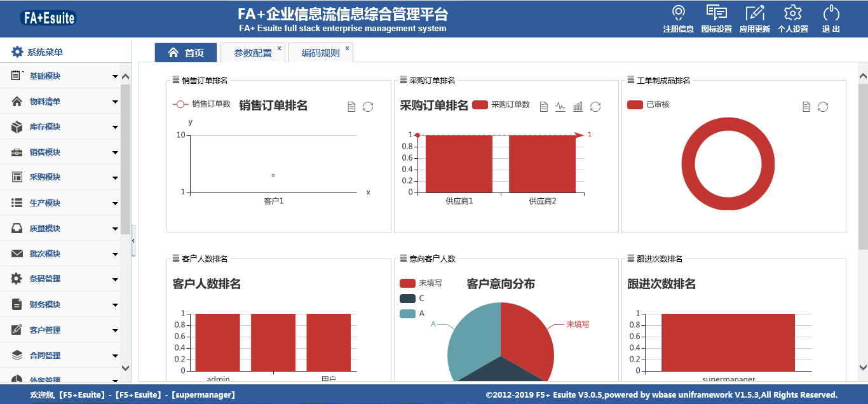The image size is (868, 404).
Task: Click the sidebar menu scrollbar down arrow
Action: [125, 367]
